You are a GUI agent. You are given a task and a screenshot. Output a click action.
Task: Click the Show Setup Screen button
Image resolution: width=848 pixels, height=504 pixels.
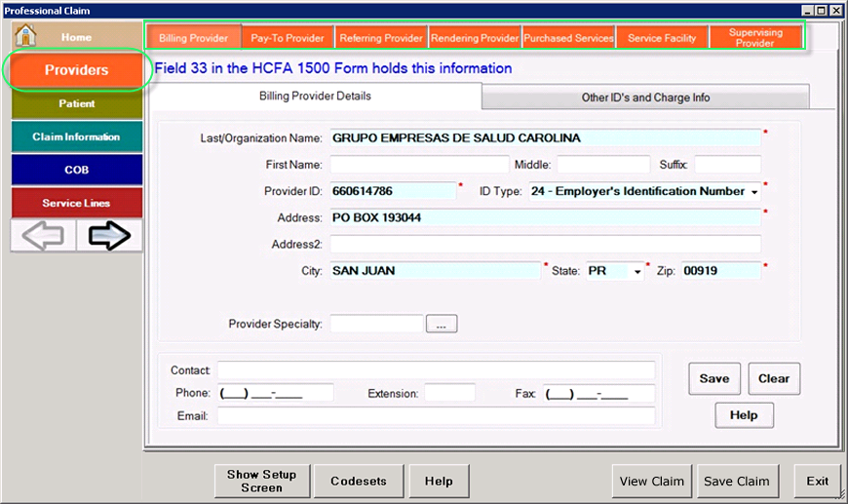point(261,481)
